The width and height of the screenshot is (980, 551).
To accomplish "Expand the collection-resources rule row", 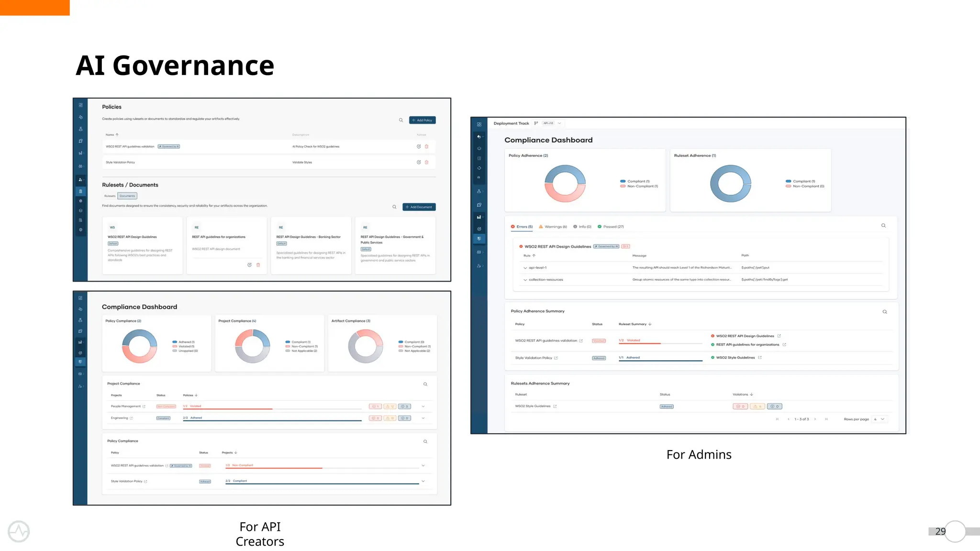I will click(x=525, y=280).
